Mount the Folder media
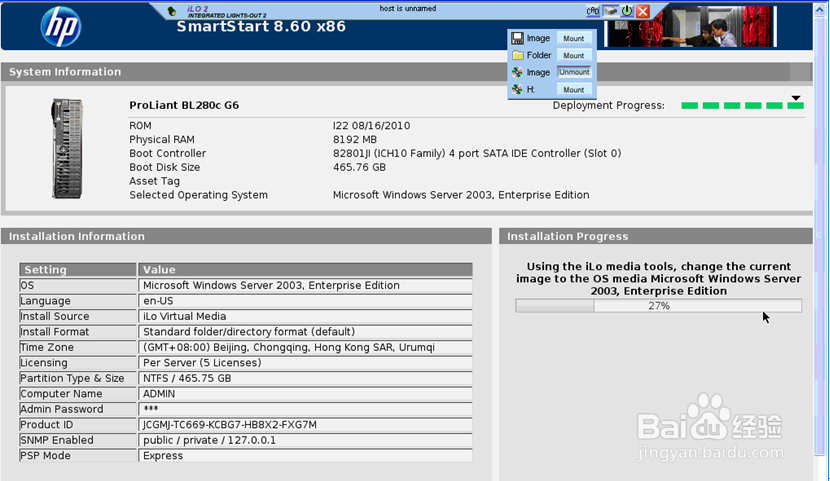830x481 pixels. (x=574, y=55)
